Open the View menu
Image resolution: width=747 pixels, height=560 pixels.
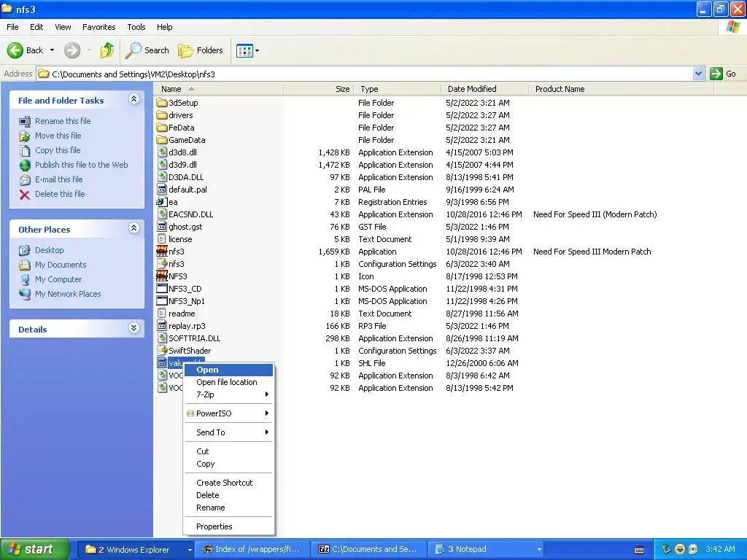click(63, 27)
